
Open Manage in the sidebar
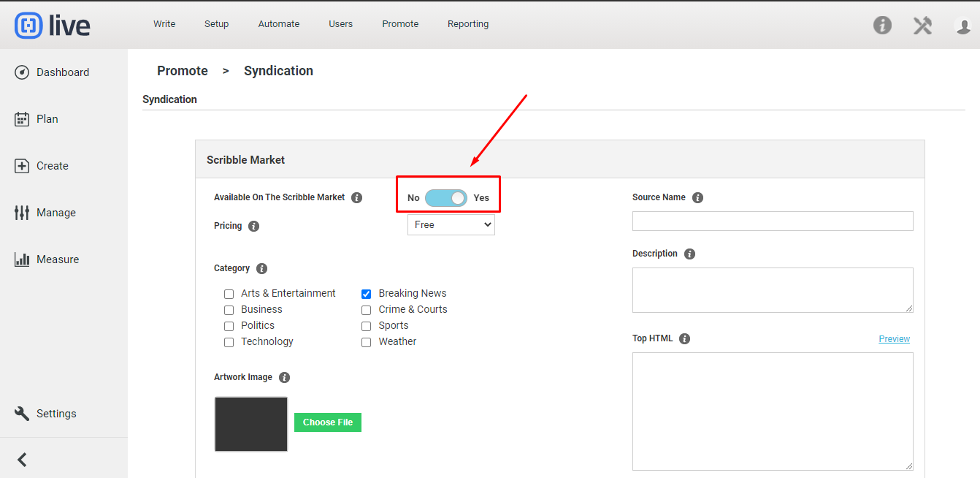click(45, 213)
